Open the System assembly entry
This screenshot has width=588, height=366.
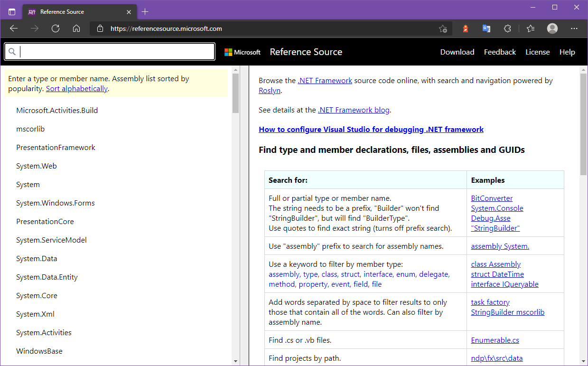[28, 185]
